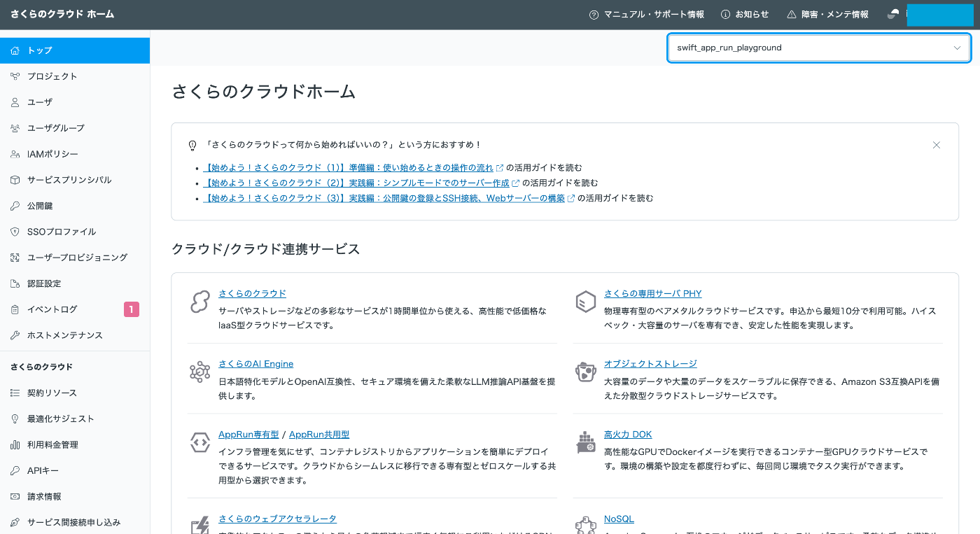Viewport: 980px width, 534px height.
Task: Click the オブジェクトストレージ bucket icon
Action: pyautogui.click(x=586, y=372)
